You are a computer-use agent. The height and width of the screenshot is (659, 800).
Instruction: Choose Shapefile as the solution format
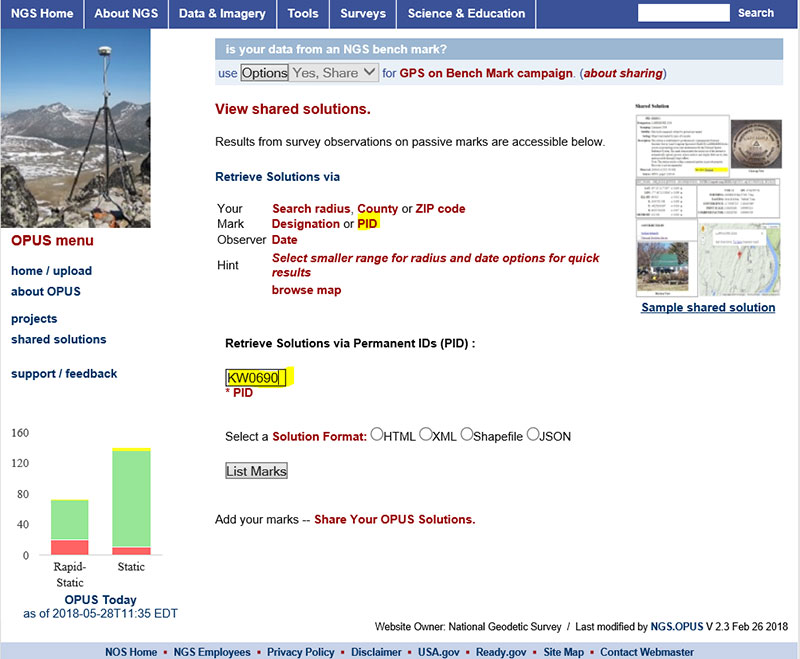pyautogui.click(x=467, y=435)
